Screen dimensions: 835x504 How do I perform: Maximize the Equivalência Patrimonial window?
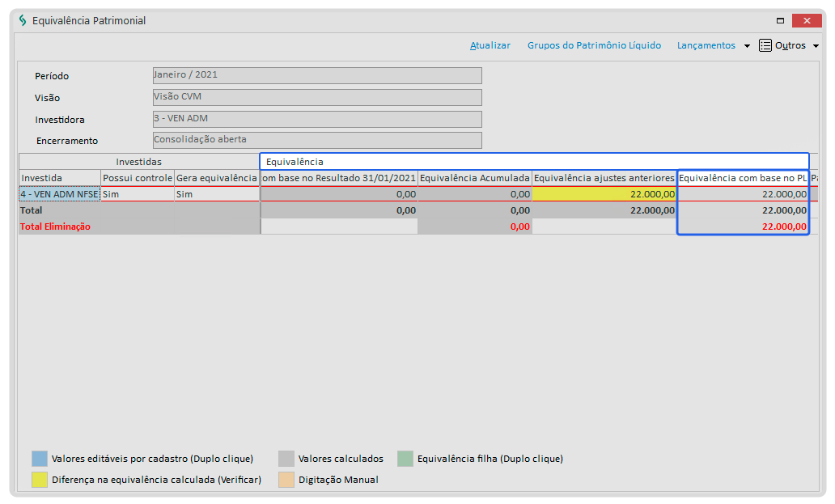coord(780,21)
